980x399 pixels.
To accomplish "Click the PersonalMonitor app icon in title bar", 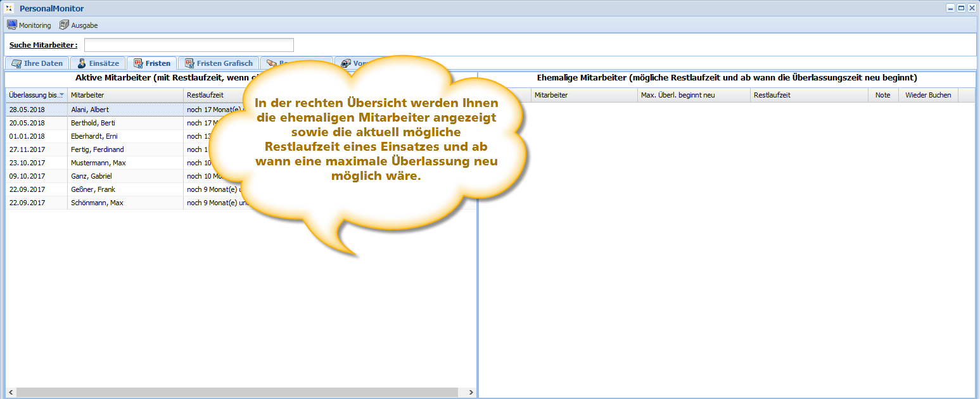I will (x=9, y=9).
